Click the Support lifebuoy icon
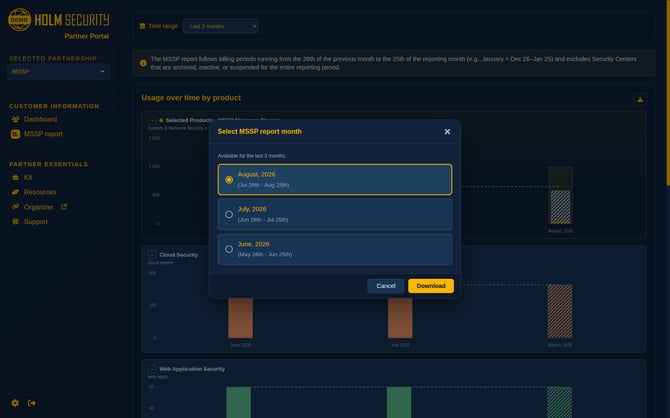Screen dimensions: 670x418 [15, 221]
